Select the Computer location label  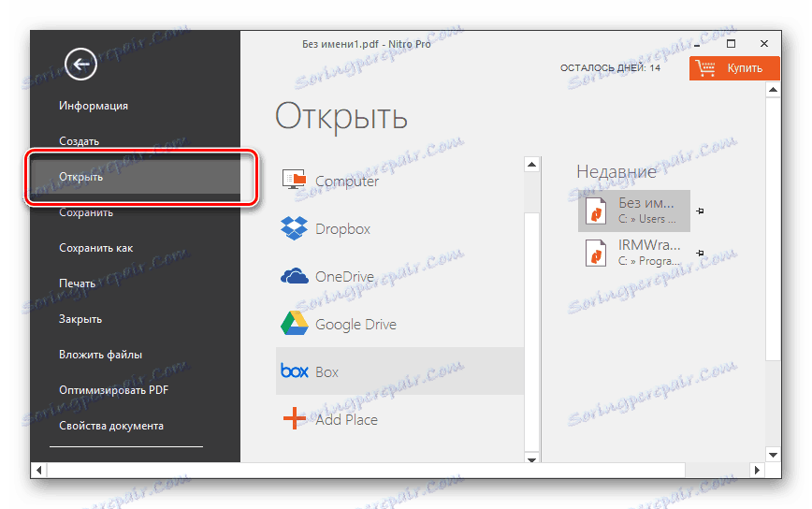(347, 182)
